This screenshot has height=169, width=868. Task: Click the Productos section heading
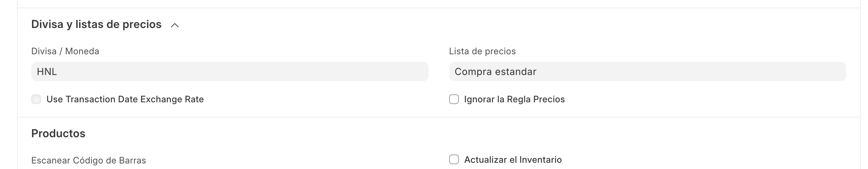tap(58, 133)
